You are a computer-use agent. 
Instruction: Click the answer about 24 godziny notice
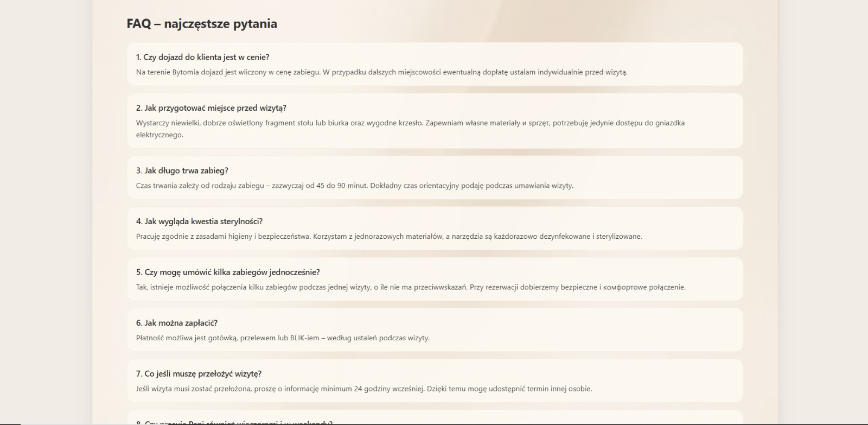point(363,389)
